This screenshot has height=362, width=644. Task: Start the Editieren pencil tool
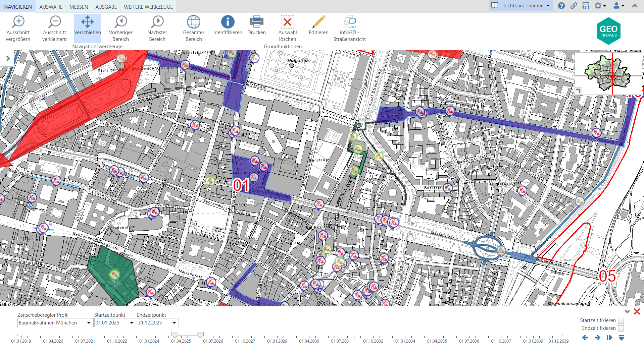318,25
